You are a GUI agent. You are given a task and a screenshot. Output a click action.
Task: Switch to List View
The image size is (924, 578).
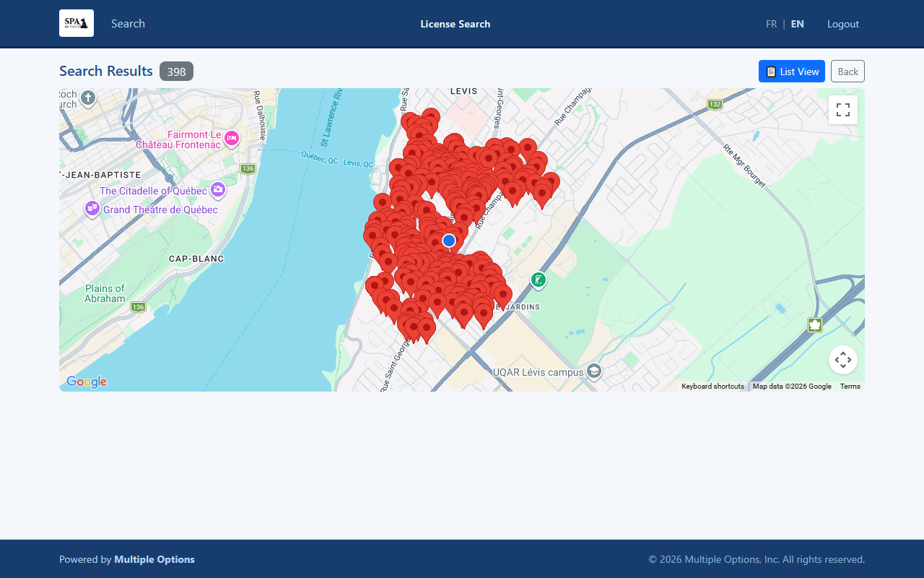[792, 72]
